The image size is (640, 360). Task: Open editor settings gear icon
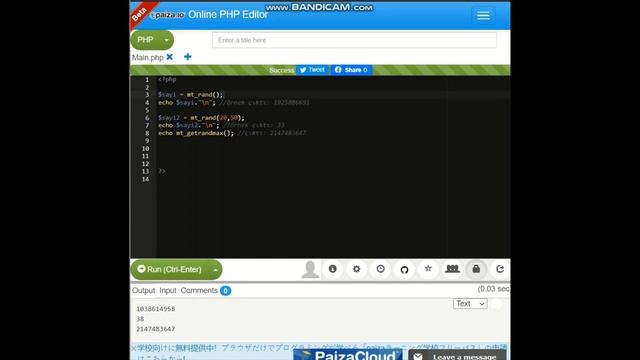356,269
